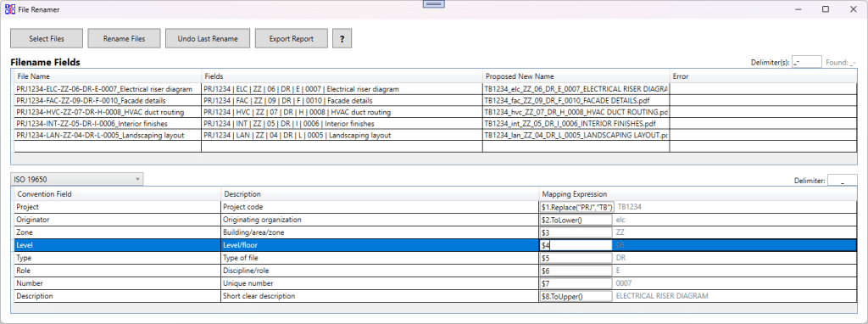
Task: Click the Description column header
Action: 380,194
